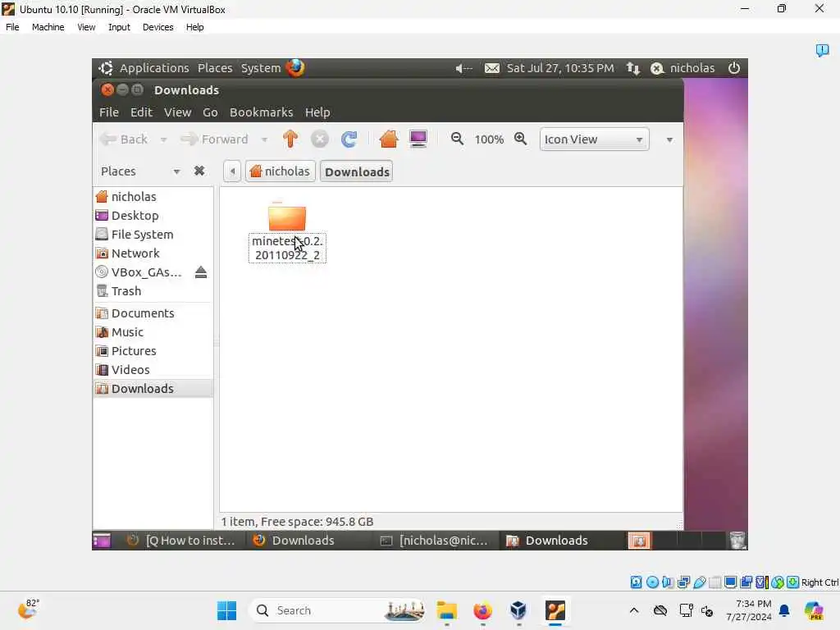Click the Back navigation button
This screenshot has height=630, width=840.
125,139
